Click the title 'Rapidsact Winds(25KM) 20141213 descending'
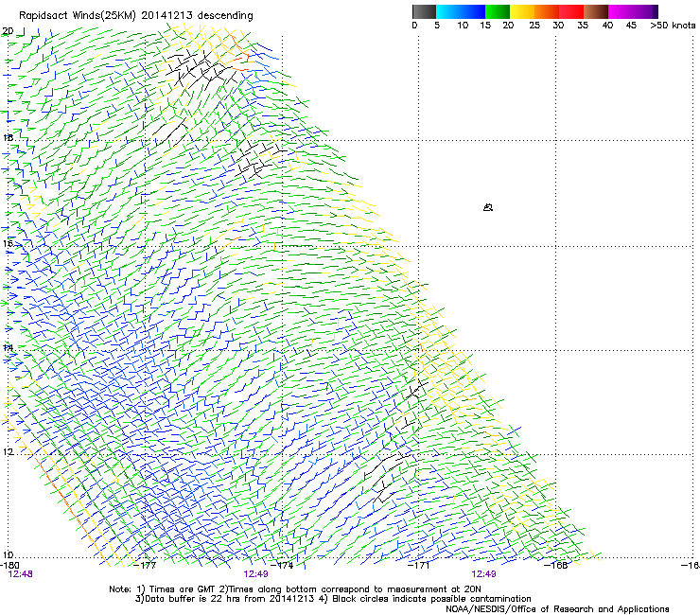 tap(136, 16)
